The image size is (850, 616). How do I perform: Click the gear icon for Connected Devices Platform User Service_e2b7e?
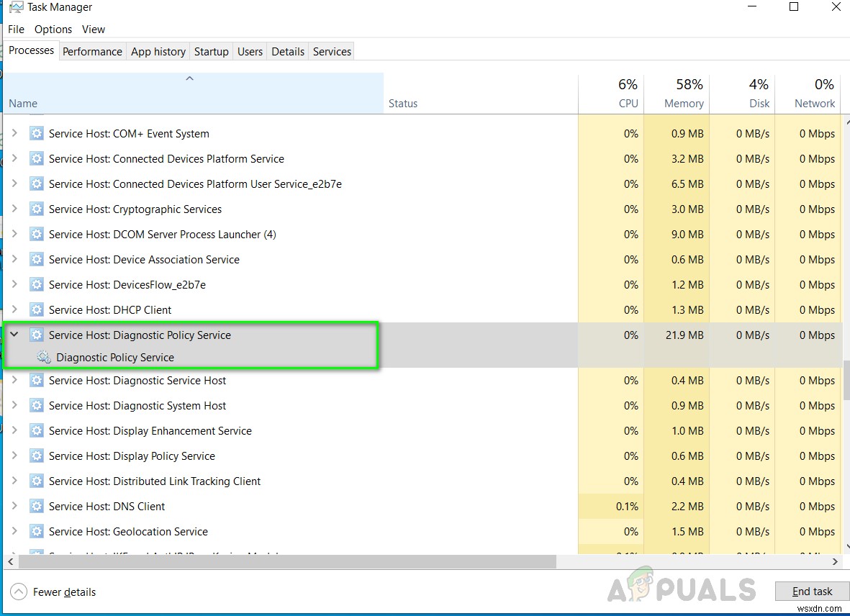click(36, 184)
